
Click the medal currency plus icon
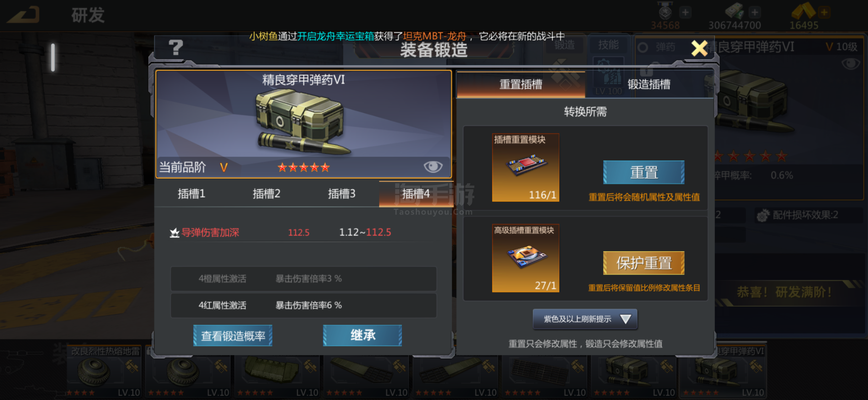[x=685, y=12]
